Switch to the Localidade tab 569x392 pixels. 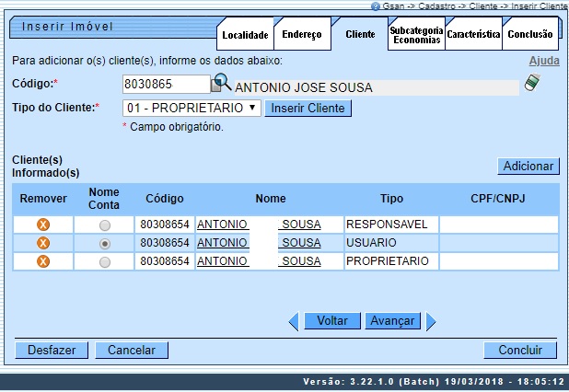[x=244, y=35]
